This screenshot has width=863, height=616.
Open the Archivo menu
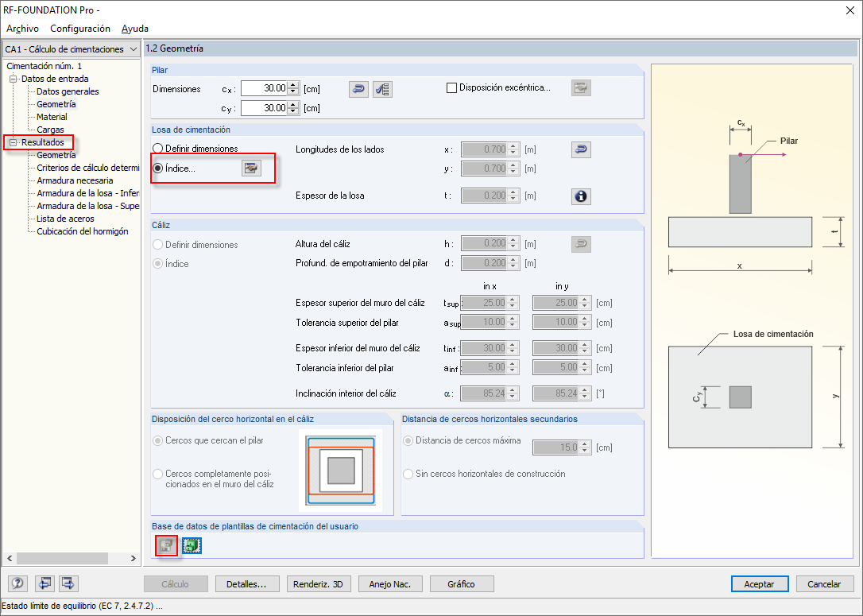point(22,29)
